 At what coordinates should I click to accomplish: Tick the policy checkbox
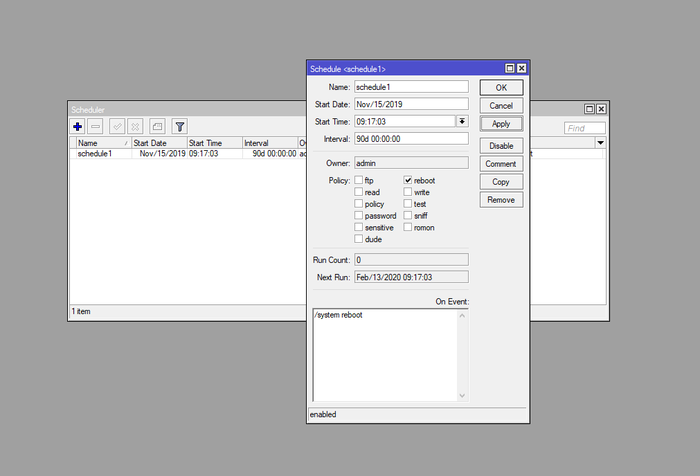[x=358, y=204]
